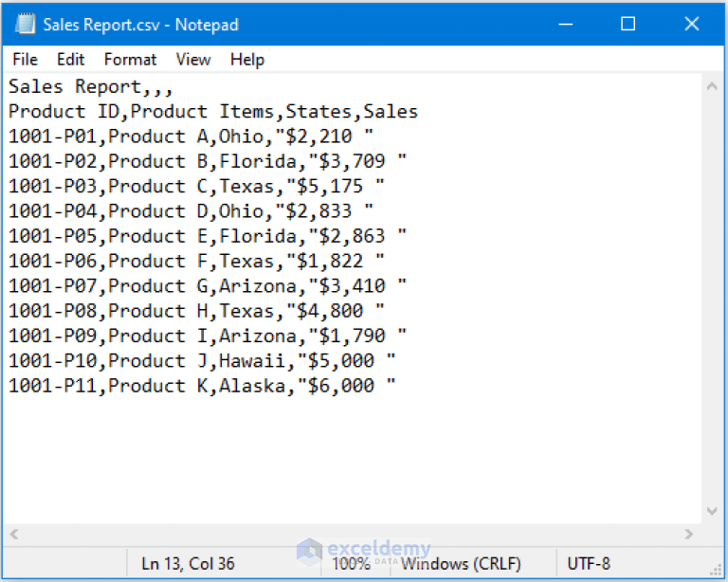Screen dimensions: 728x582
Task: Open the Format menu
Action: 131,60
